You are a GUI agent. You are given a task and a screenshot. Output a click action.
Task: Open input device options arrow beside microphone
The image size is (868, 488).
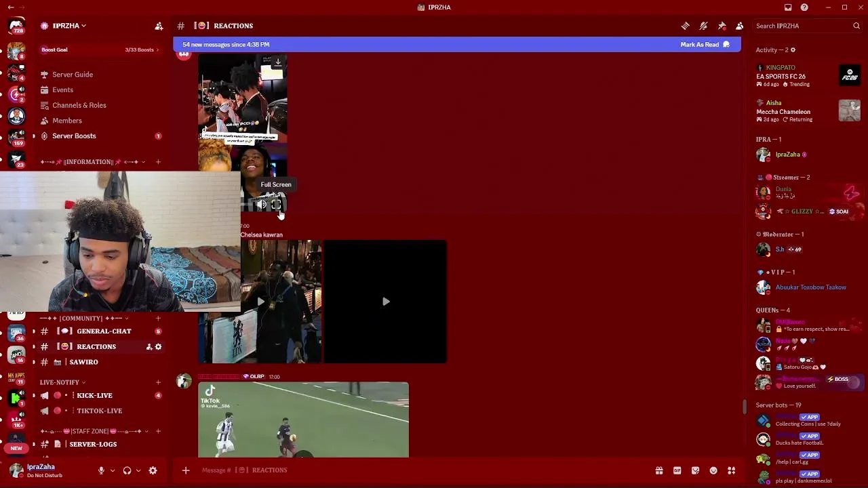tap(113, 470)
